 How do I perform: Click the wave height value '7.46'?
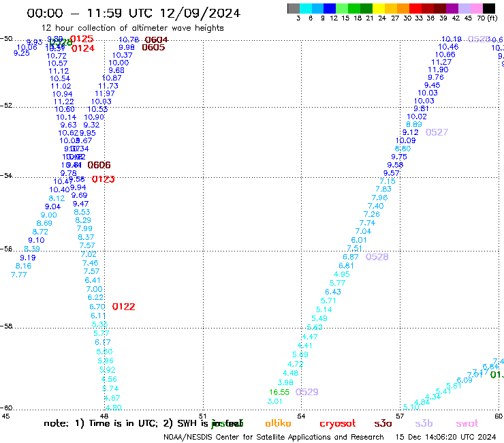coord(91,263)
